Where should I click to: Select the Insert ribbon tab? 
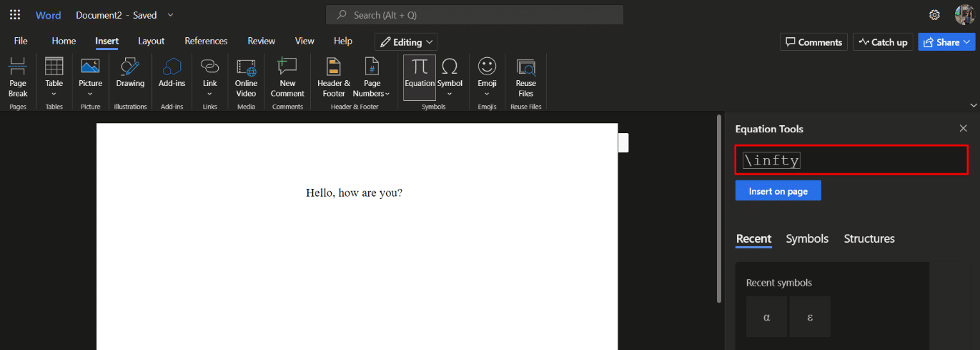coord(107,41)
